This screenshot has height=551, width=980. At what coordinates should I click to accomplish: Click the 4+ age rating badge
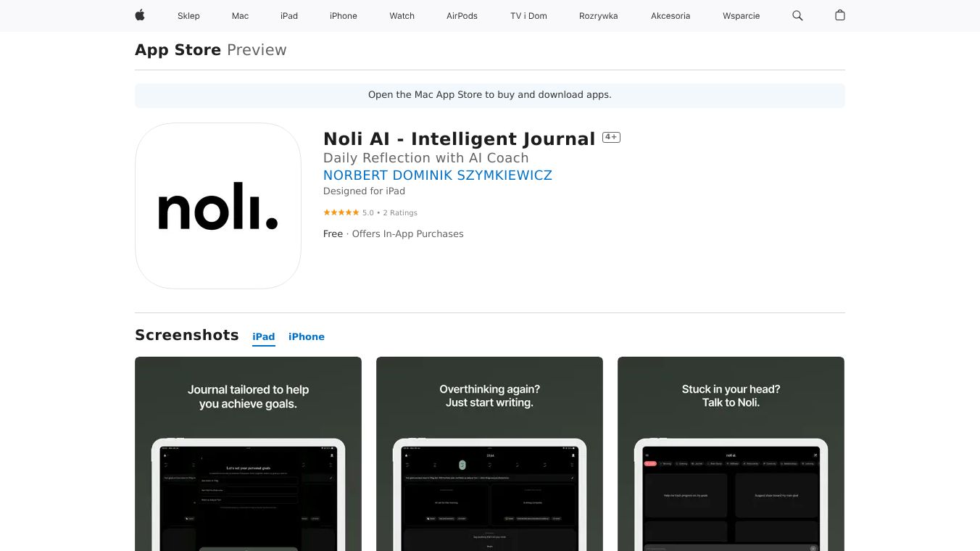[x=611, y=137]
